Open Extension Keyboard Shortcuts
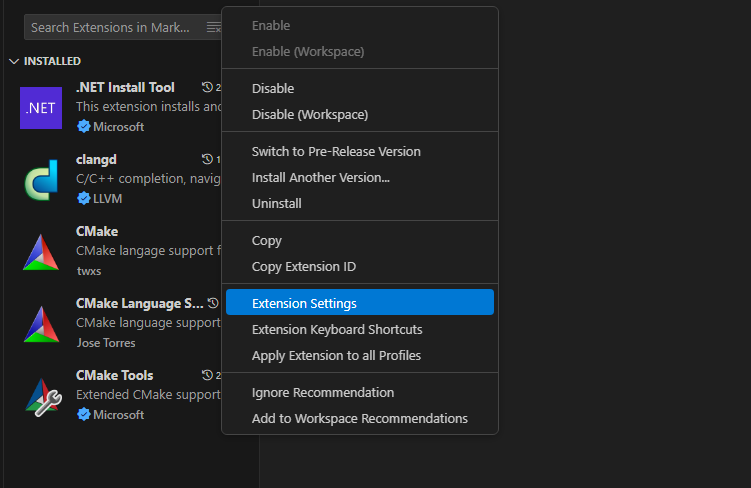Image resolution: width=751 pixels, height=488 pixels. tap(360, 329)
